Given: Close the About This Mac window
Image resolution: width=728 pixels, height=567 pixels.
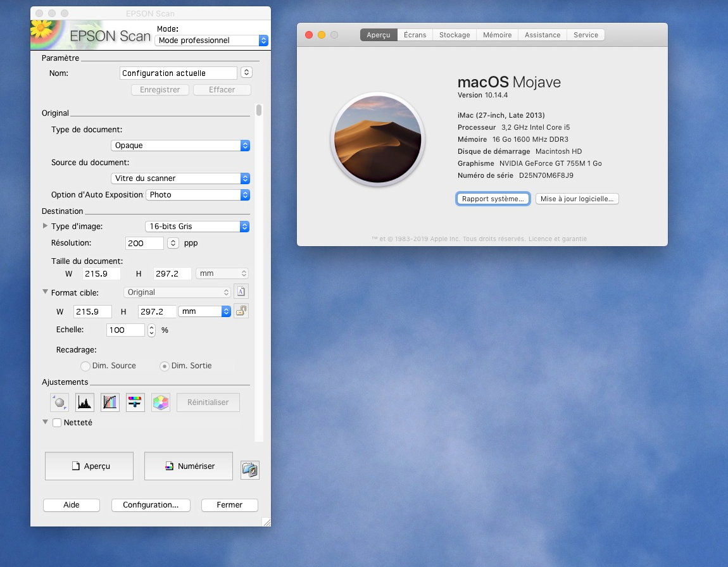Looking at the screenshot, I should (309, 35).
